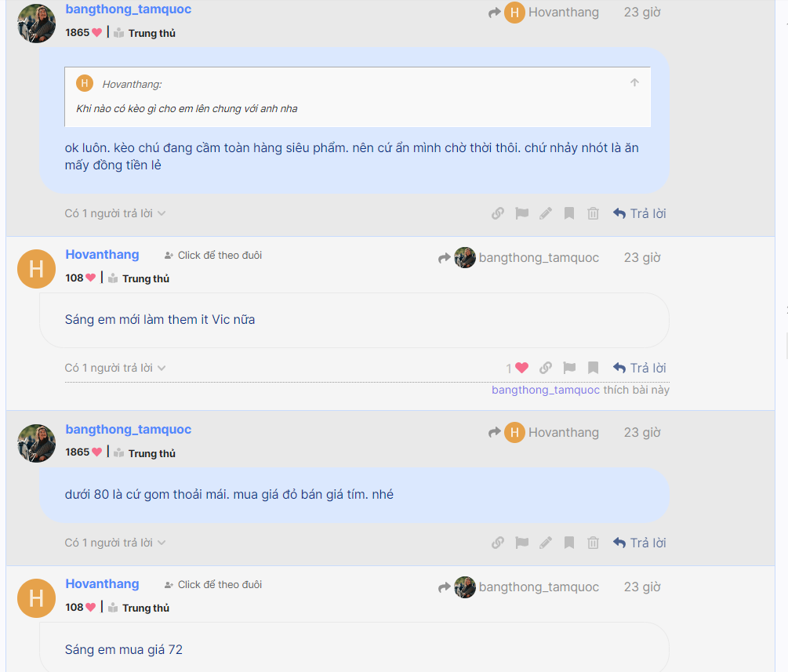788x672 pixels.
Task: Click để theo đuôi on first Hovanthang post
Action: [213, 256]
